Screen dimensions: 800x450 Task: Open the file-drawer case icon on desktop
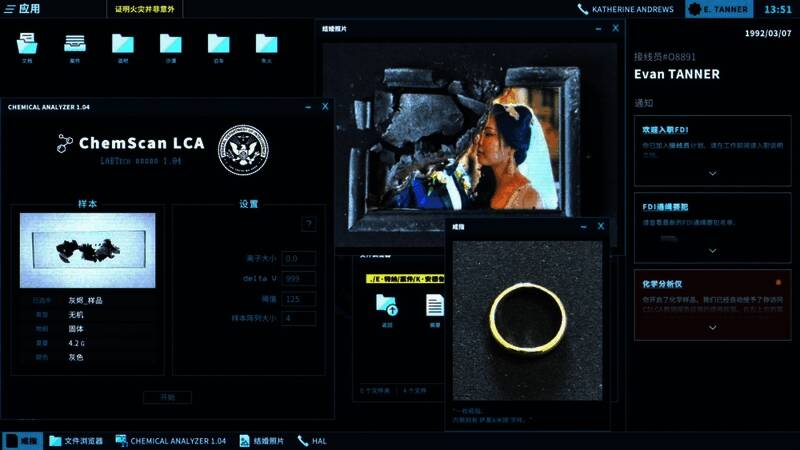pyautogui.click(x=75, y=45)
